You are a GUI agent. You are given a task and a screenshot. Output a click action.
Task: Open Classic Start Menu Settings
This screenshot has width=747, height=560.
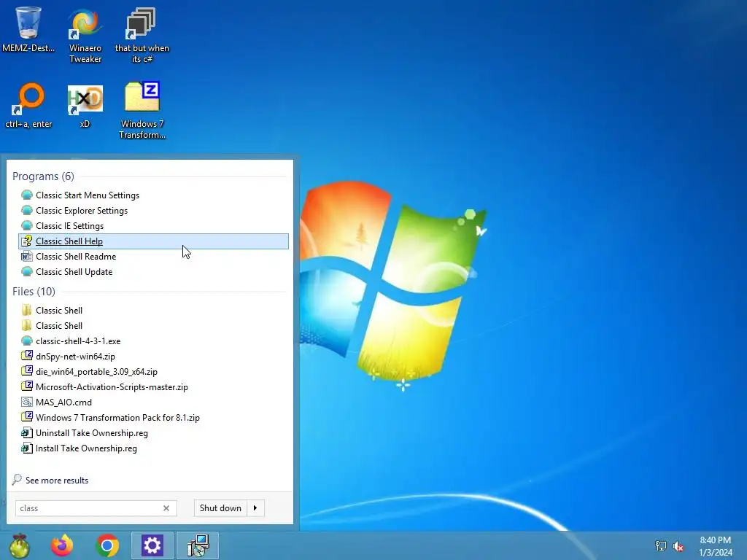pos(153,195)
